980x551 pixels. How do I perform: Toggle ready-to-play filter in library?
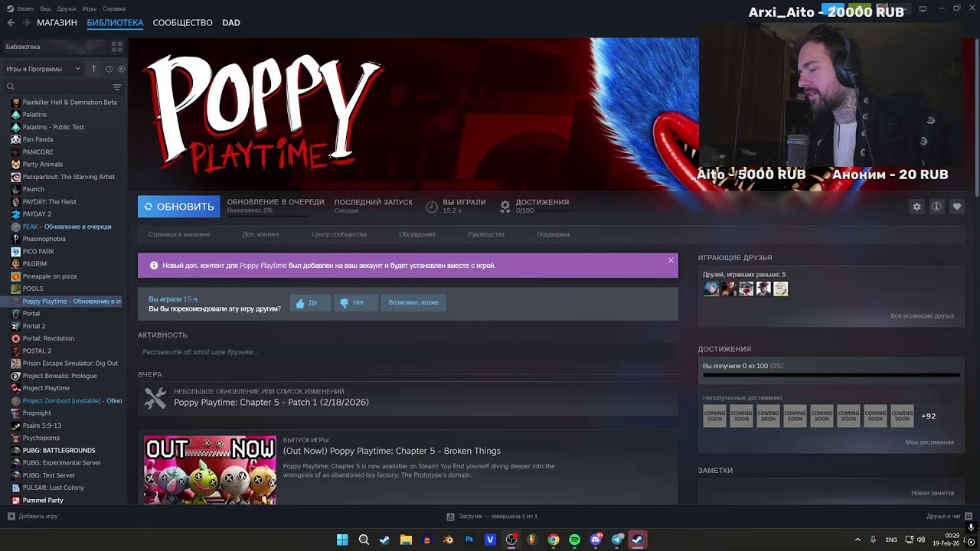click(122, 69)
